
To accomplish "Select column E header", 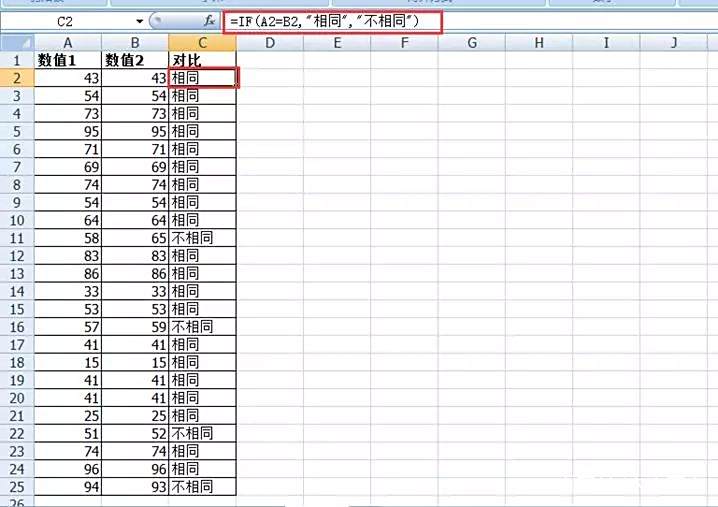I will tap(337, 43).
